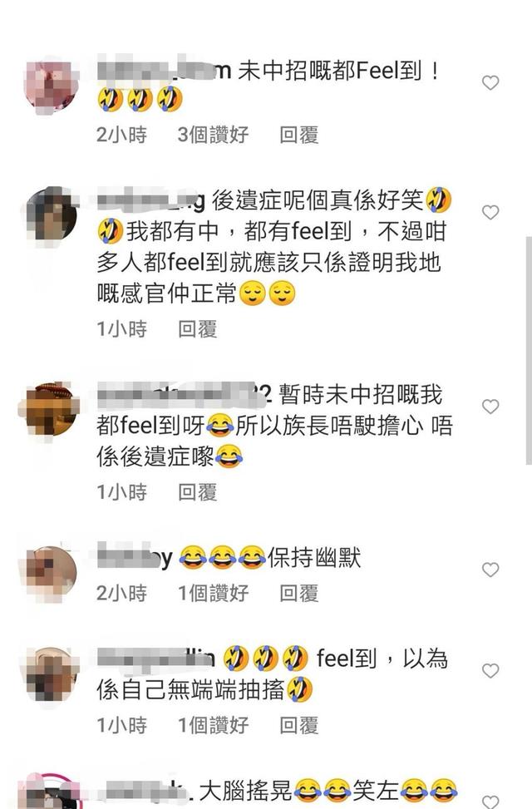Image resolution: width=532 pixels, height=809 pixels.
Task: Reply to the 保持幽默 comment
Action: (298, 594)
